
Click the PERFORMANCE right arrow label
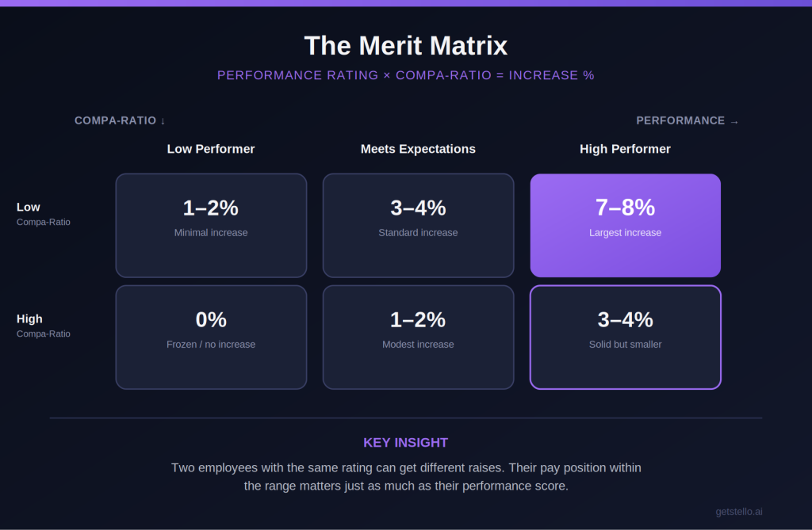[688, 120]
